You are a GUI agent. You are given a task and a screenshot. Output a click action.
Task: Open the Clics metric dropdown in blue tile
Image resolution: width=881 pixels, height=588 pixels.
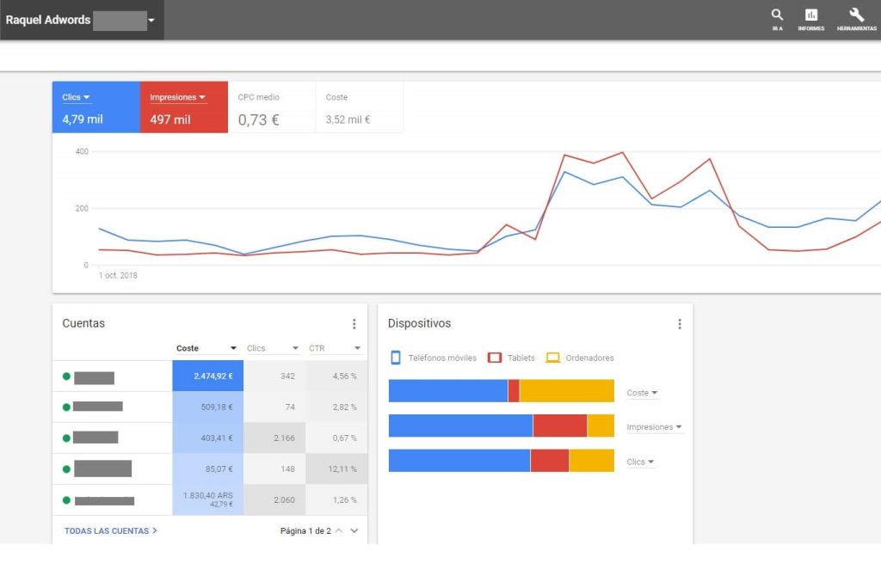pyautogui.click(x=87, y=98)
